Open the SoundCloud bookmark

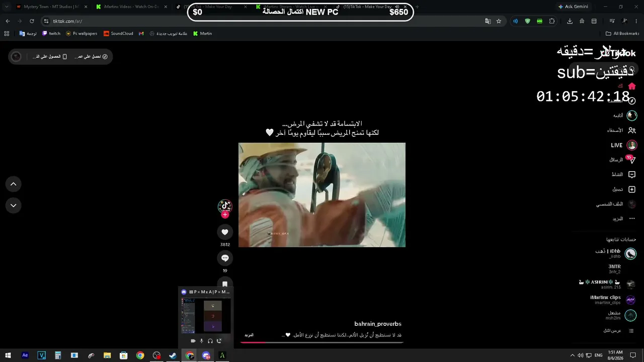point(118,34)
